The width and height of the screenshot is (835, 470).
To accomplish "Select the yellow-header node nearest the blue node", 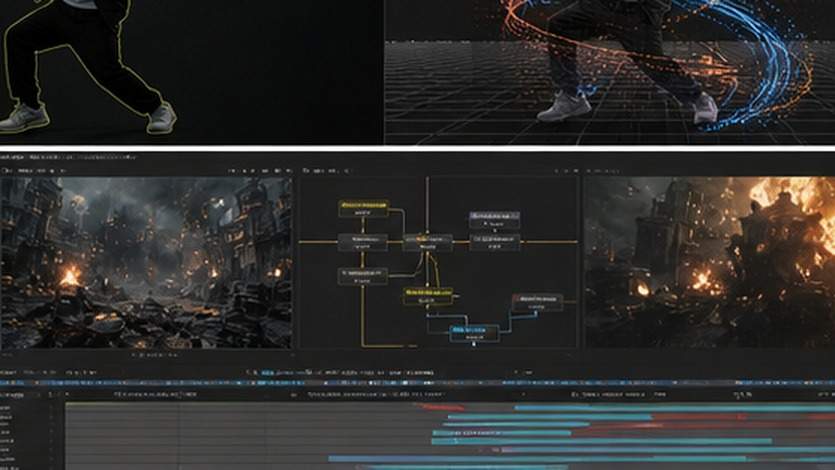I will (428, 296).
